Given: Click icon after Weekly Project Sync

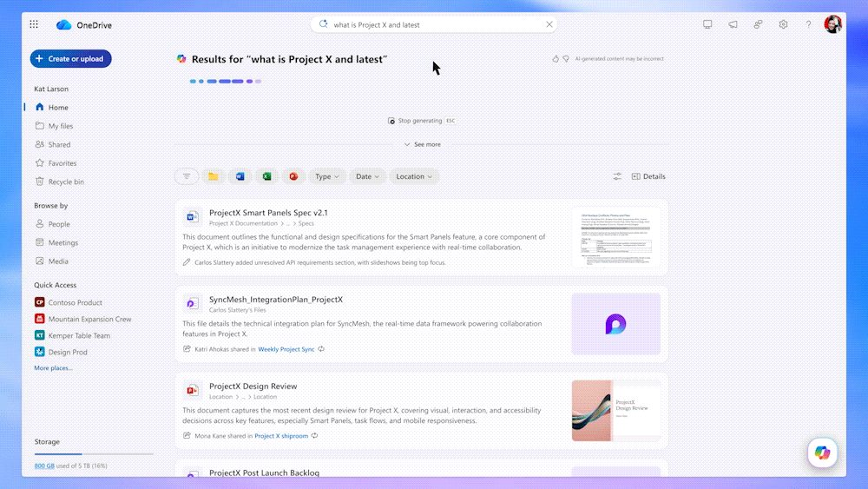Looking at the screenshot, I should (x=321, y=349).
